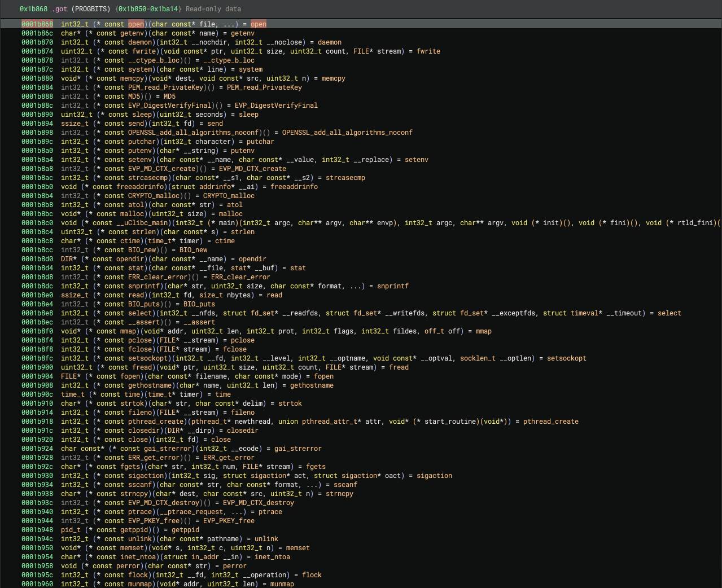Click the daemon symbol link
Viewport: 722px width, 588px height.
pos(330,42)
